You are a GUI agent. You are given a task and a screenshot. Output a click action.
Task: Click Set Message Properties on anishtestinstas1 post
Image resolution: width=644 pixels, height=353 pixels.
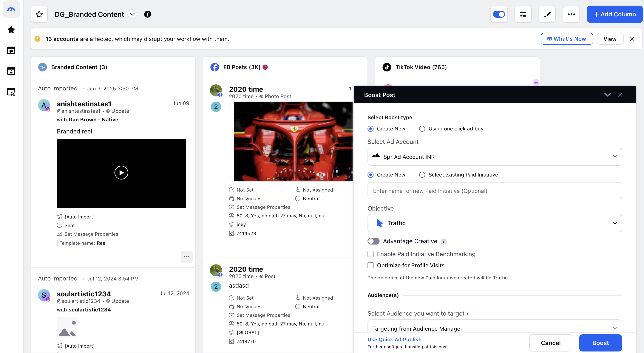(91, 234)
